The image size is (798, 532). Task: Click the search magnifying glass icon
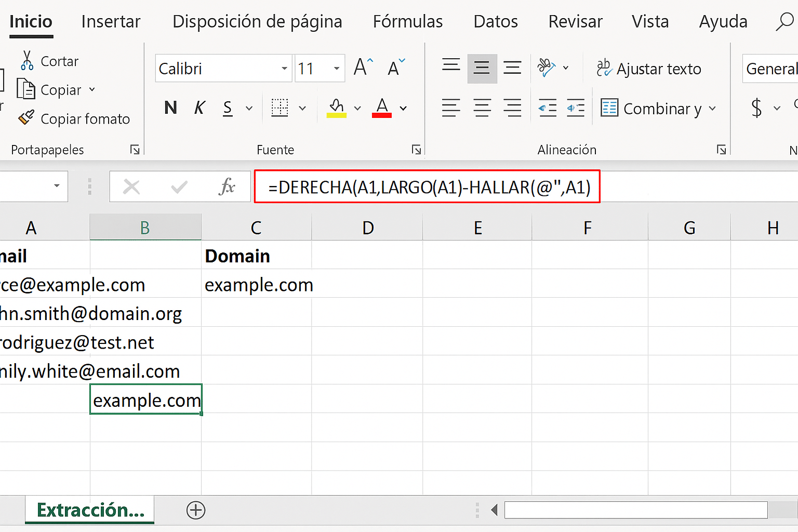[x=784, y=22]
